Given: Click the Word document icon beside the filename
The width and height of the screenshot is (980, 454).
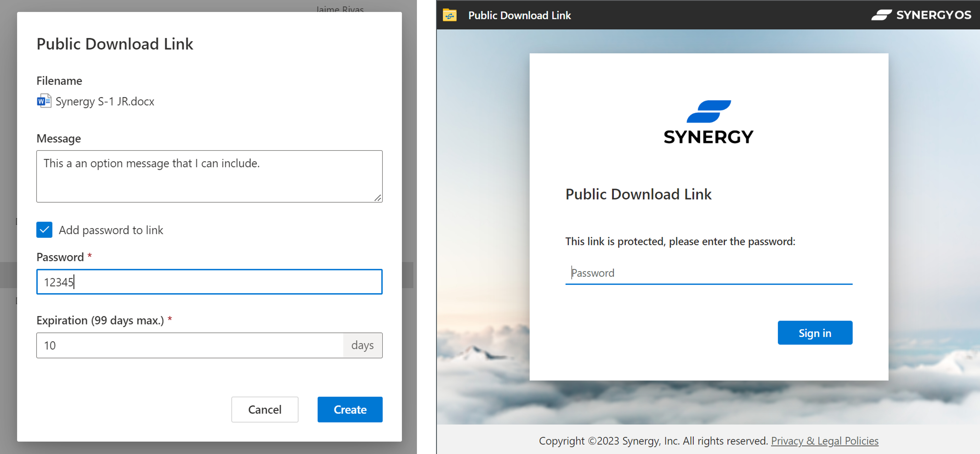Looking at the screenshot, I should pyautogui.click(x=44, y=101).
